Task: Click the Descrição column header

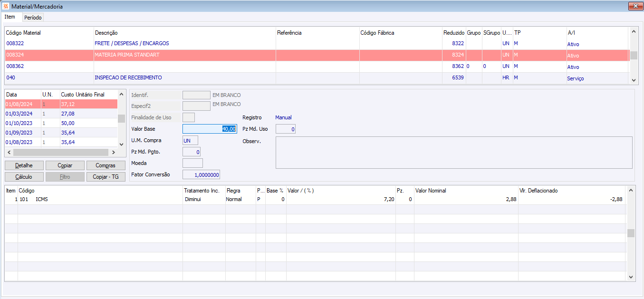Action: (x=184, y=33)
